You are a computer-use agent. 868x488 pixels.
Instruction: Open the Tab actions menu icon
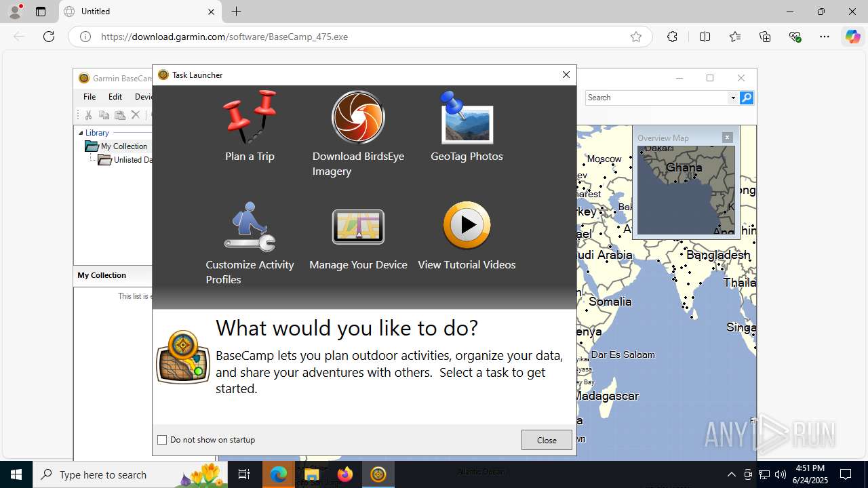click(x=41, y=12)
